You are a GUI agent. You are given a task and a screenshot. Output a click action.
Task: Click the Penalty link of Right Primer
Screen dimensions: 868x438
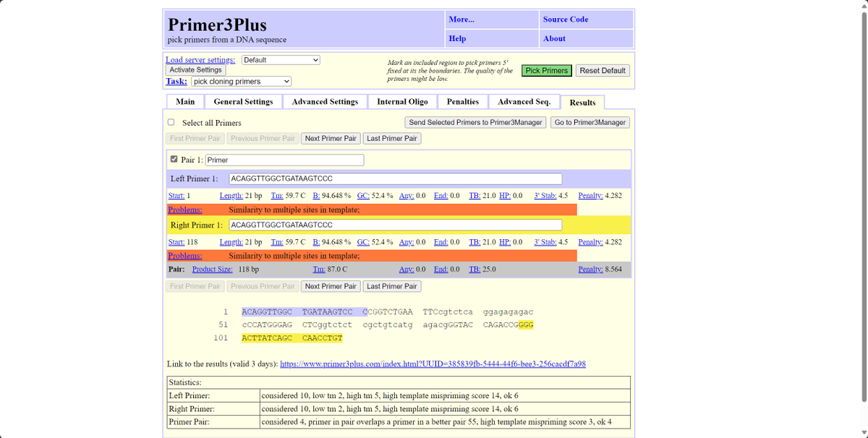[590, 242]
